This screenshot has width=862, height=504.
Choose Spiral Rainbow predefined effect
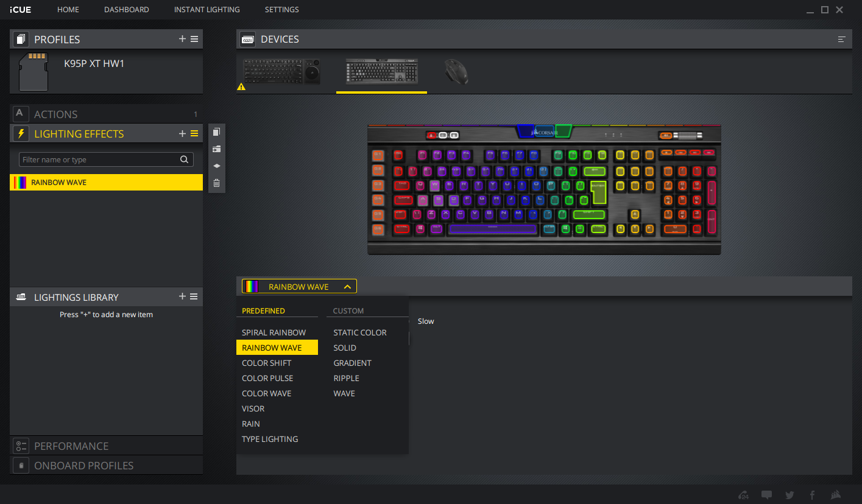pos(277,332)
